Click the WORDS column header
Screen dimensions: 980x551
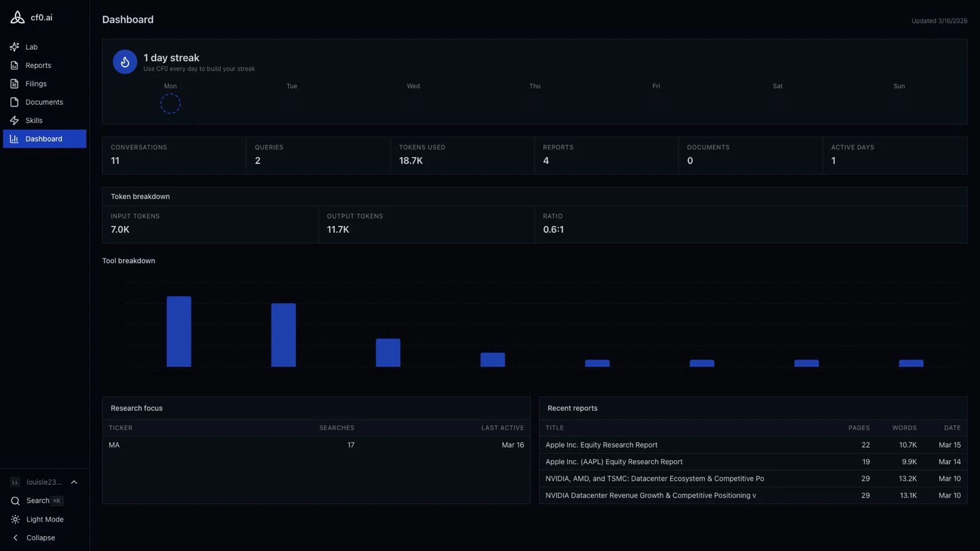click(905, 428)
